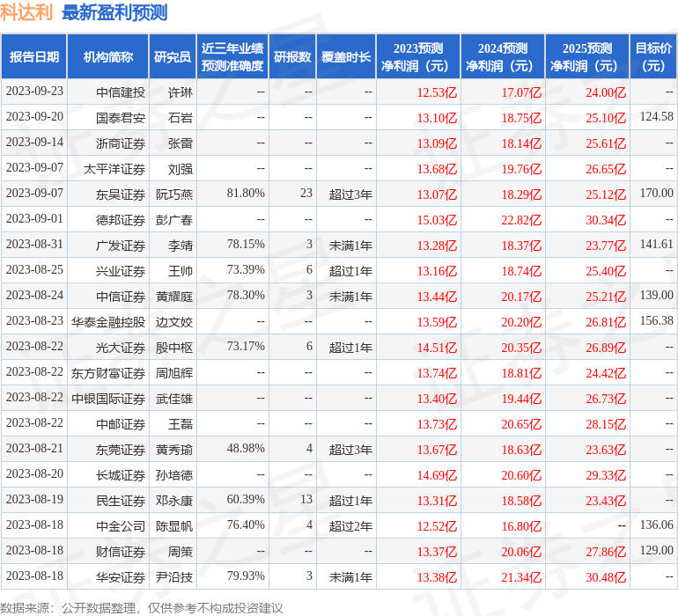Screen dimensions: 678x616
Task: Click accuracy value 48.98%
Action: coord(246,448)
